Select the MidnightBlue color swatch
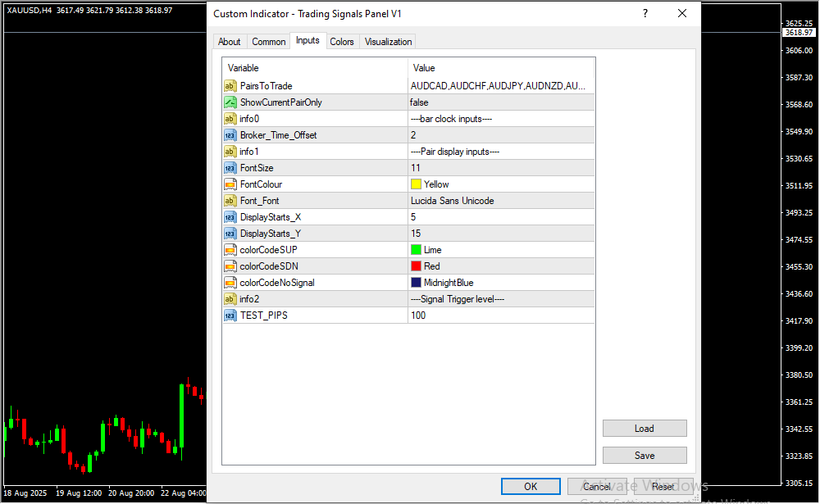 tap(417, 283)
